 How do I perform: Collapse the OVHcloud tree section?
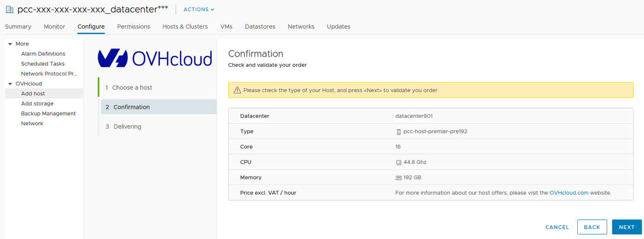tap(10, 84)
